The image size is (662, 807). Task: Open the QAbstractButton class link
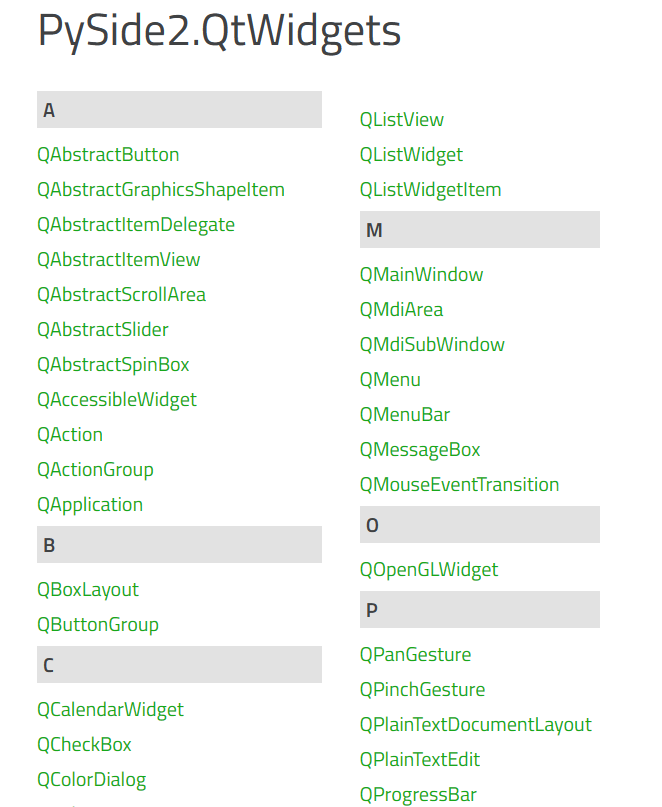pyautogui.click(x=108, y=155)
